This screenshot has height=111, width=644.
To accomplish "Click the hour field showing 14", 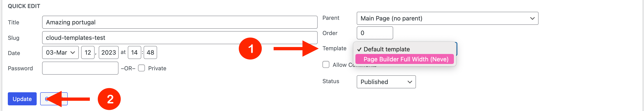I will click(x=134, y=53).
